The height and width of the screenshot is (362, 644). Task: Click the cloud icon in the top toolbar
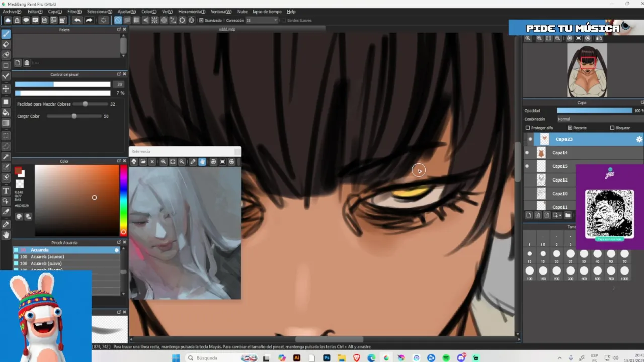coord(8,20)
